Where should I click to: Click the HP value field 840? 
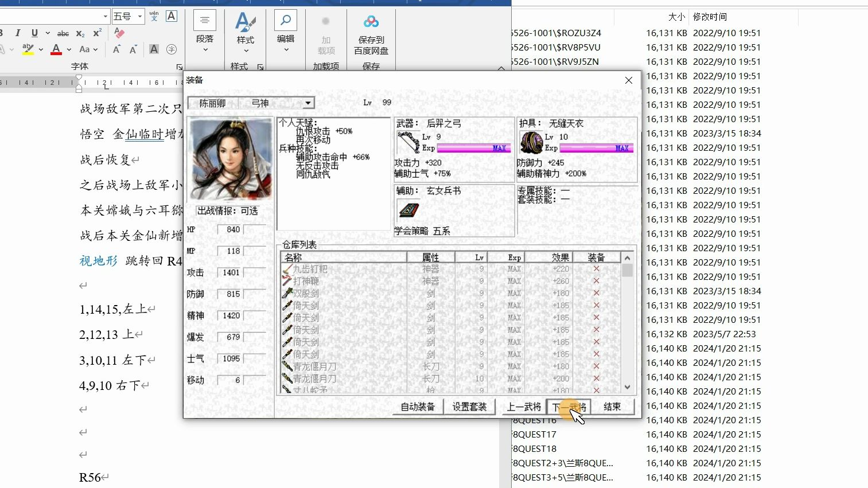(x=231, y=229)
